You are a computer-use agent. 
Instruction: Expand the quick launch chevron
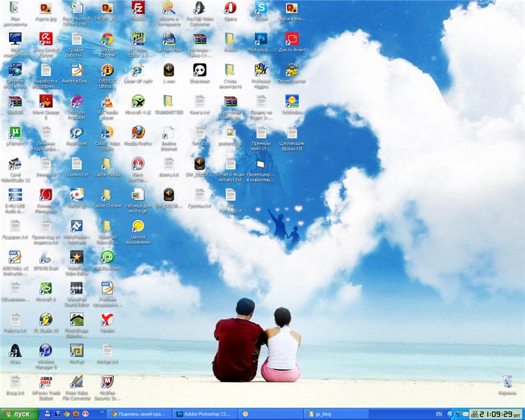pos(102,412)
